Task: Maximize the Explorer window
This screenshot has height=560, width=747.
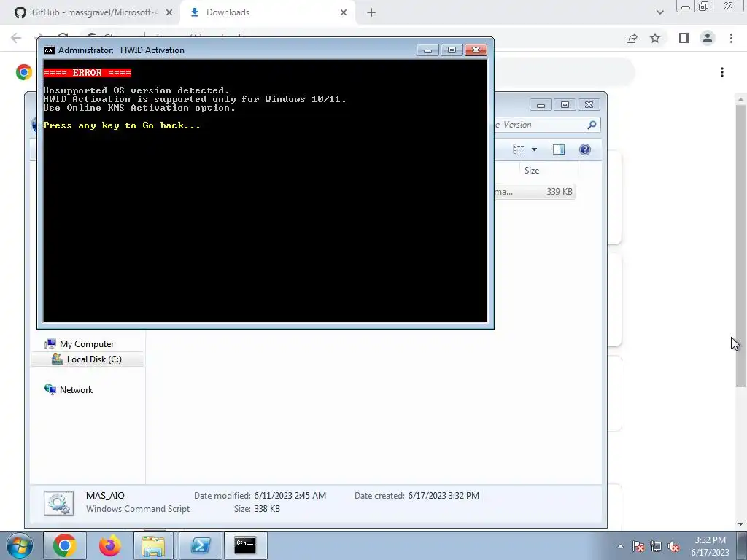Action: [565, 105]
